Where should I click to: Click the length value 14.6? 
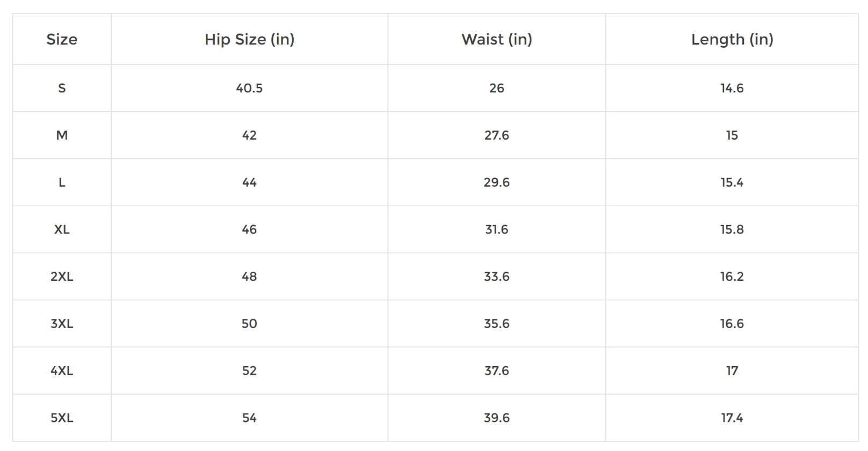[x=732, y=88]
